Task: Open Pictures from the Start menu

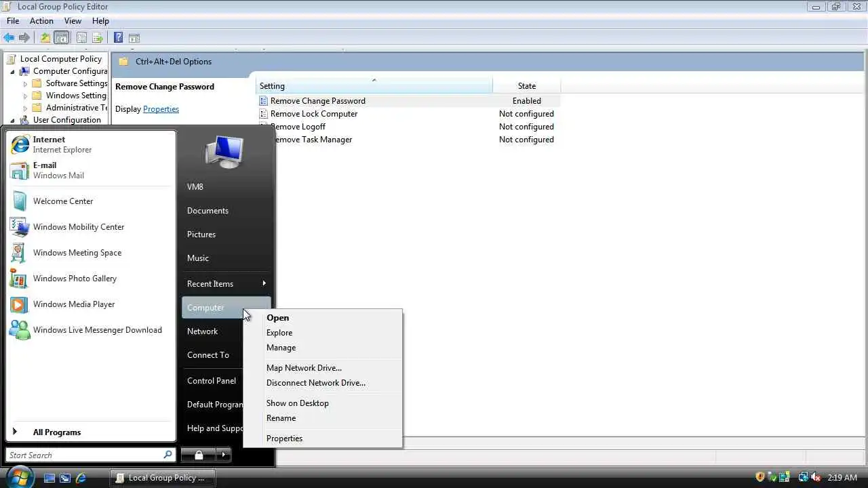Action: 201,235
